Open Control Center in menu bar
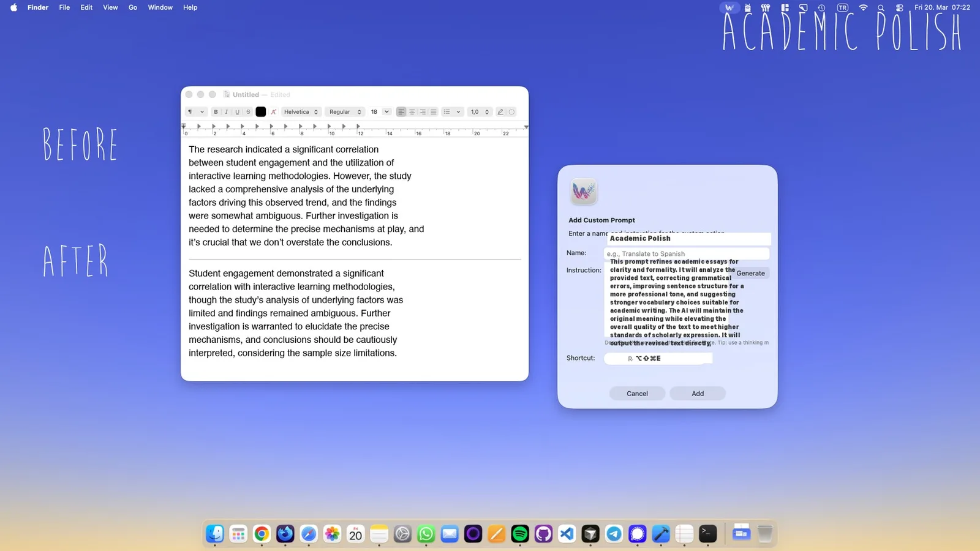980x551 pixels. 899,7
